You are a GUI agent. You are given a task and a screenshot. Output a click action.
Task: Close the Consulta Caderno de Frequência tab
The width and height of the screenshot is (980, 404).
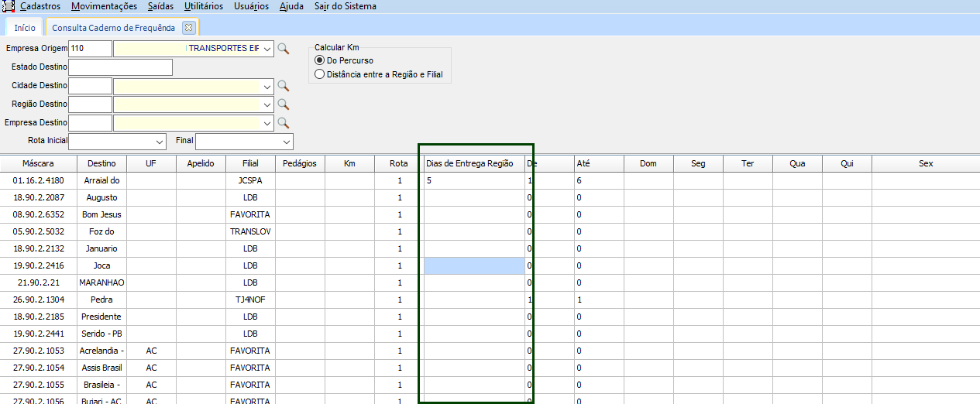187,27
